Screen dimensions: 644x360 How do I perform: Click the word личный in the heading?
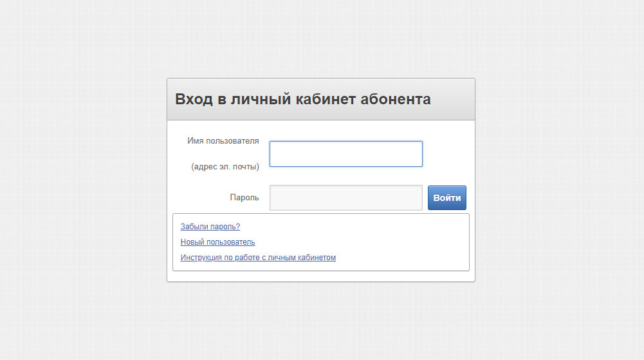click(261, 99)
